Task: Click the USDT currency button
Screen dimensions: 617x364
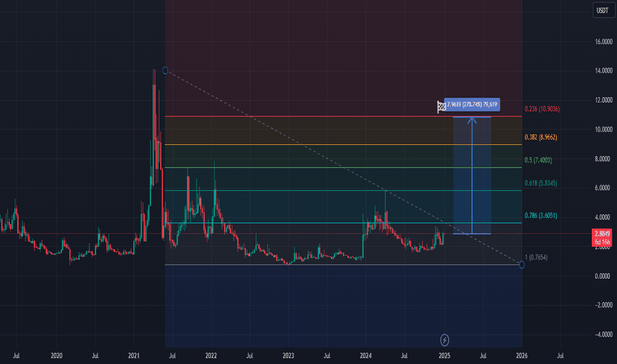Action: tap(604, 10)
